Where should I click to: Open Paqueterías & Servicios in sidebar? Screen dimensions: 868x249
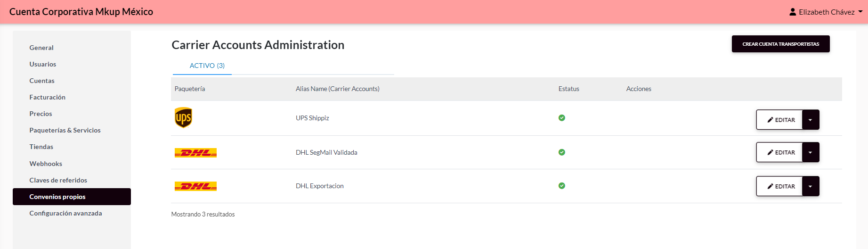[65, 130]
